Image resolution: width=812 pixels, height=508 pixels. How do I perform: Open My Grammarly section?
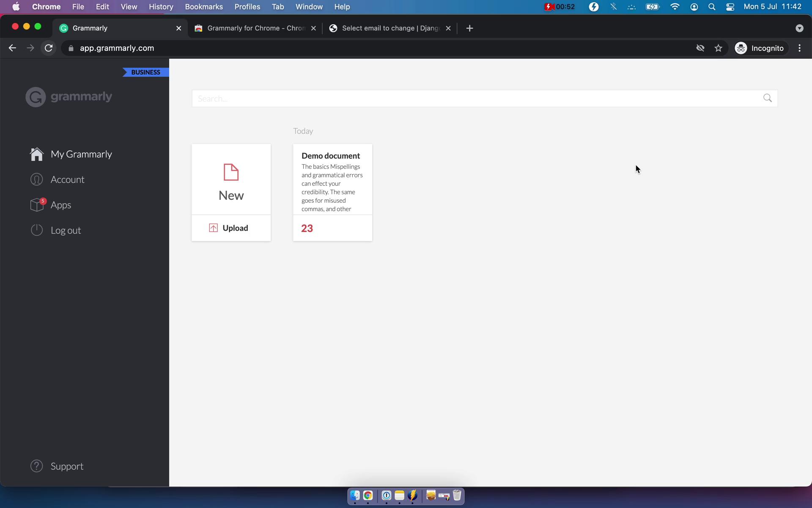(x=82, y=153)
